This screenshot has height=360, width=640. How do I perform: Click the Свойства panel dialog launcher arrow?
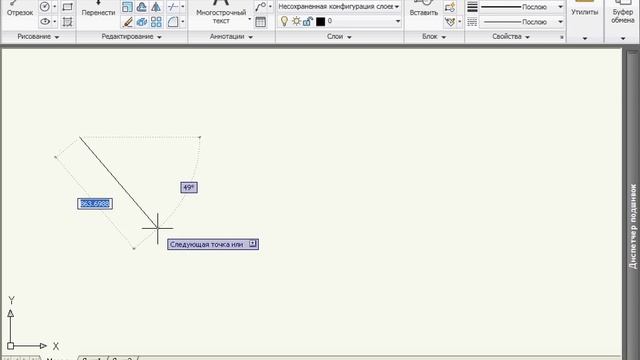(x=562, y=37)
